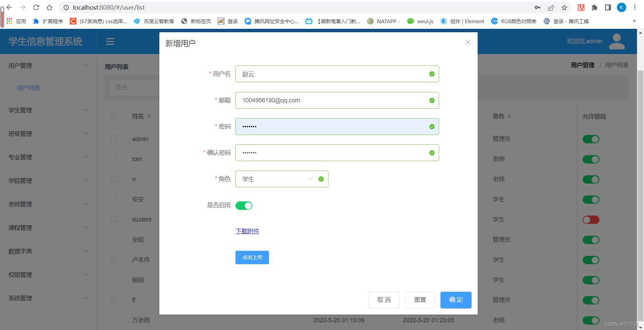Click the 点击上传 button
The width and height of the screenshot is (644, 330).
(252, 257)
